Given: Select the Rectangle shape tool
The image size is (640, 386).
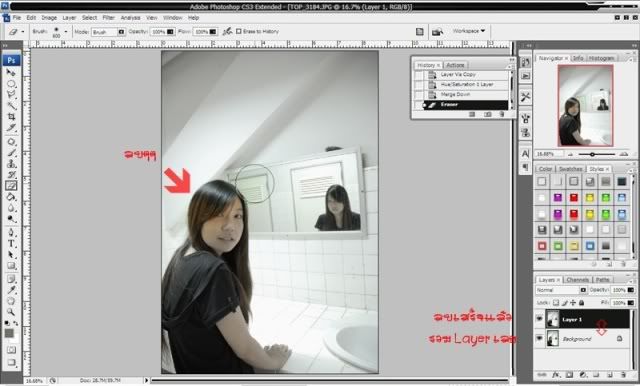Looking at the screenshot, I should [11, 266].
